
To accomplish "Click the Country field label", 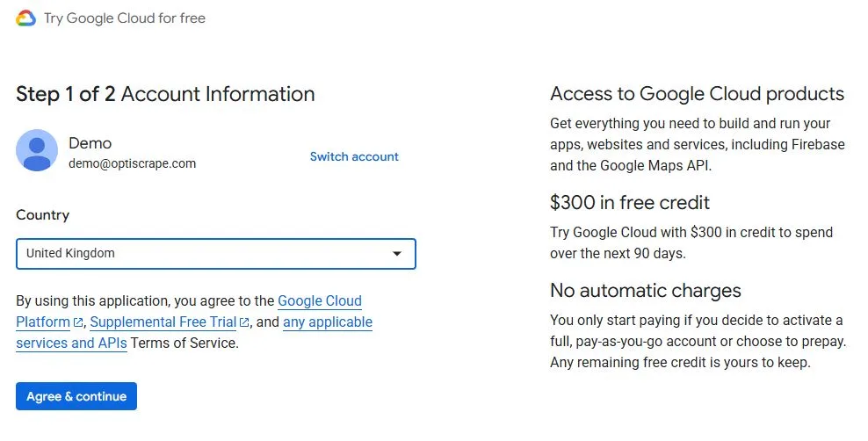I will pyautogui.click(x=42, y=215).
